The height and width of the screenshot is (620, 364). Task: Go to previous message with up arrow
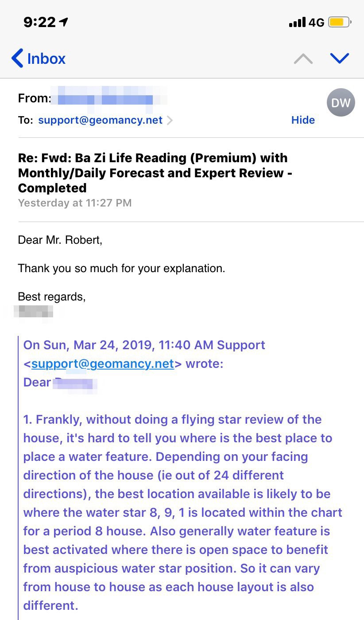[x=303, y=58]
